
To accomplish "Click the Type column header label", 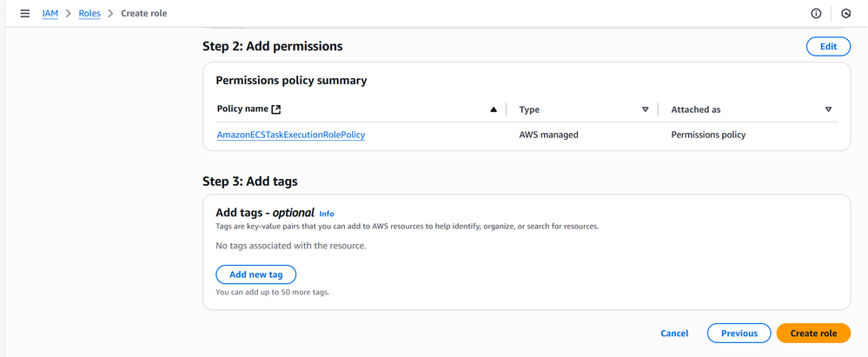I will 529,109.
